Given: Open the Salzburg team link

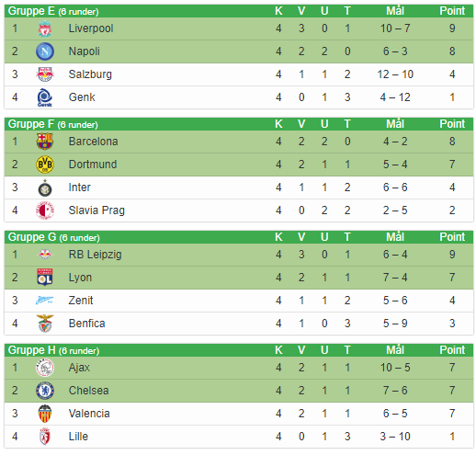Looking at the screenshot, I should pos(90,74).
